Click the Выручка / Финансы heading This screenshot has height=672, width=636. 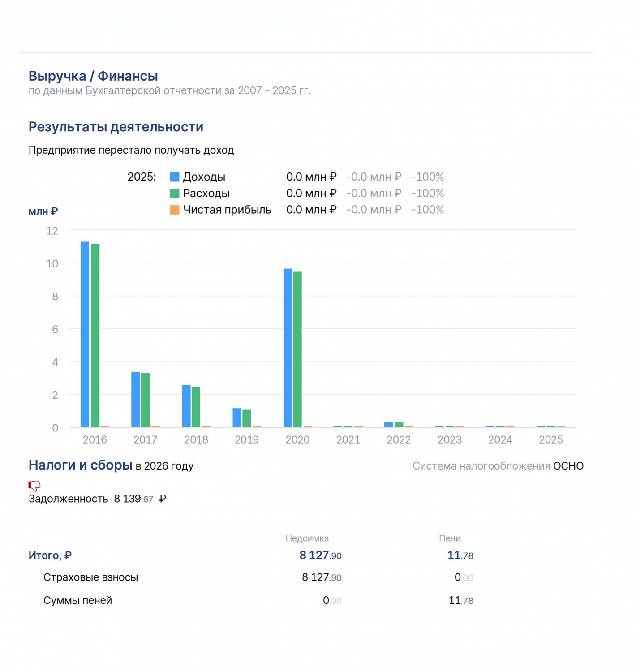pyautogui.click(x=93, y=76)
